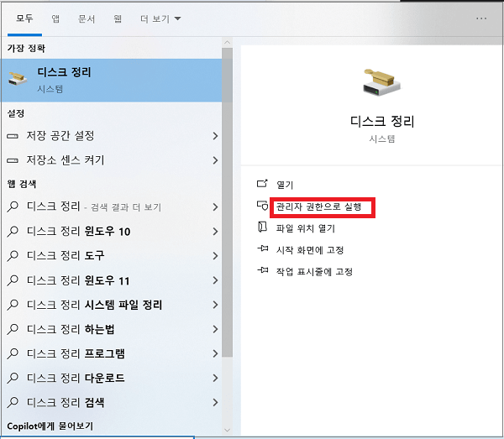Select 관리자 권한으로 실행

click(x=319, y=206)
